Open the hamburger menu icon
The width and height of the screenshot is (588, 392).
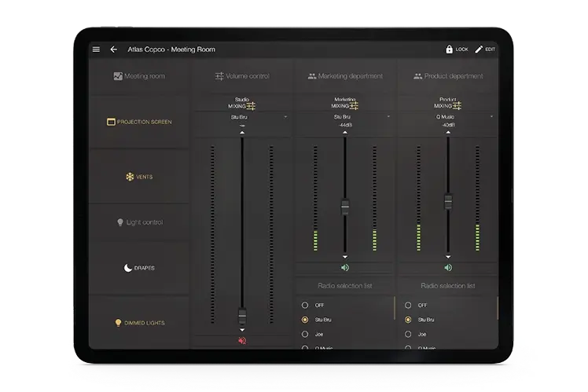96,49
